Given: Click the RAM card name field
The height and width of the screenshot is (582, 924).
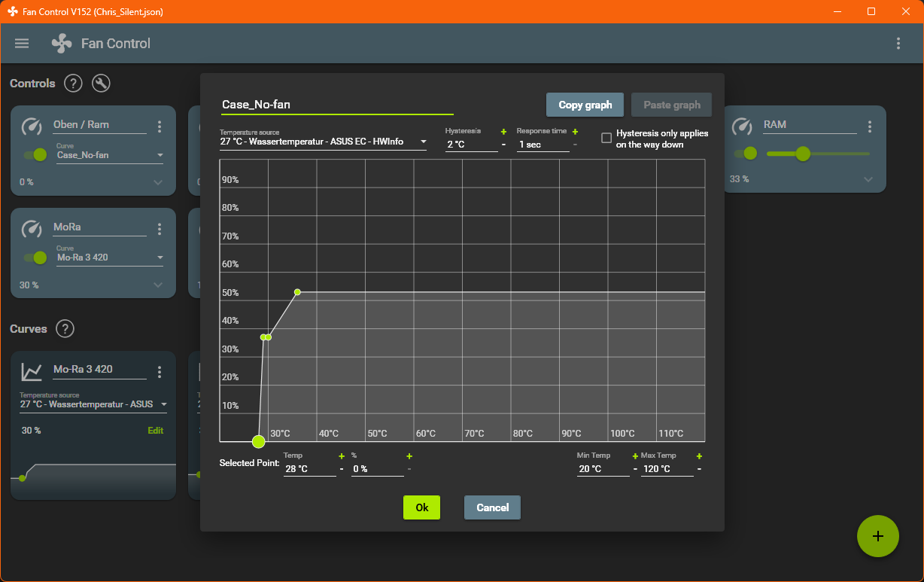Looking at the screenshot, I should point(810,125).
